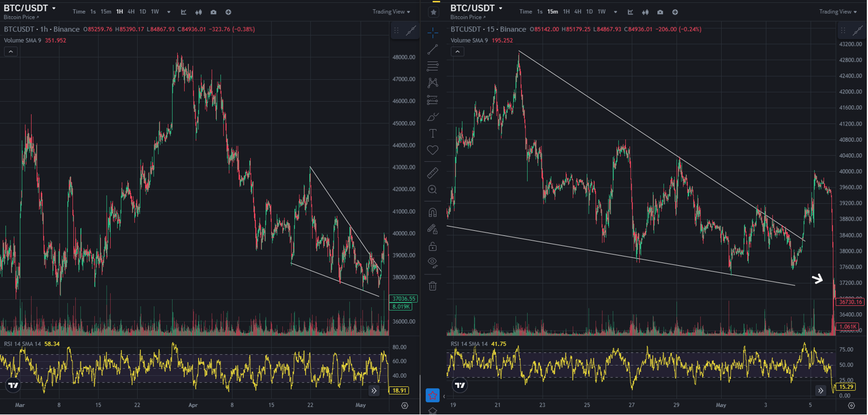Open right Bitcoin Price link
This screenshot has width=868, height=415.
tap(468, 18)
